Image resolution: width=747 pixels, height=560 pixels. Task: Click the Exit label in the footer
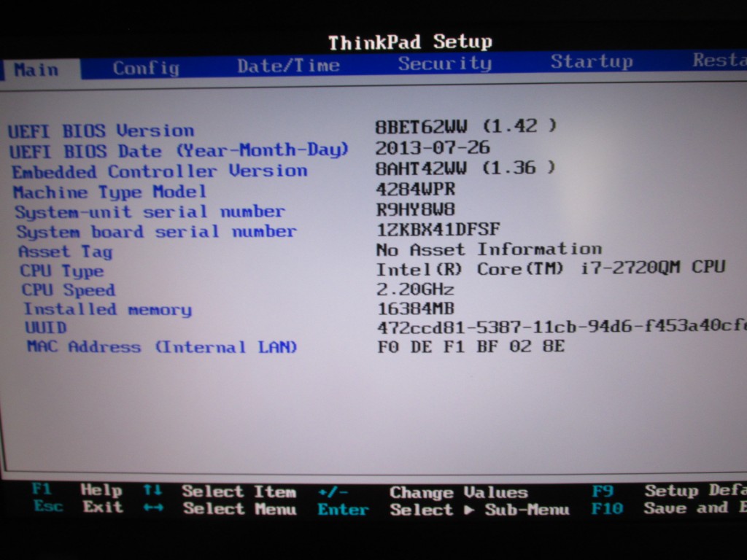pos(103,507)
